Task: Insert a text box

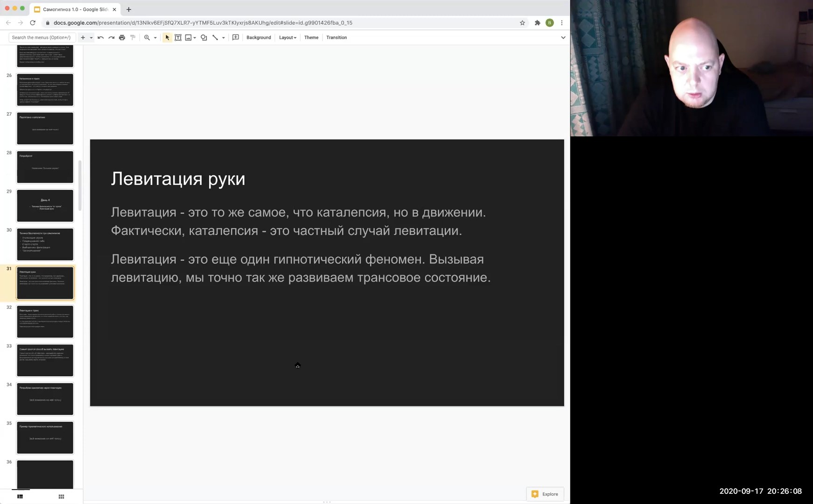Action: tap(178, 37)
